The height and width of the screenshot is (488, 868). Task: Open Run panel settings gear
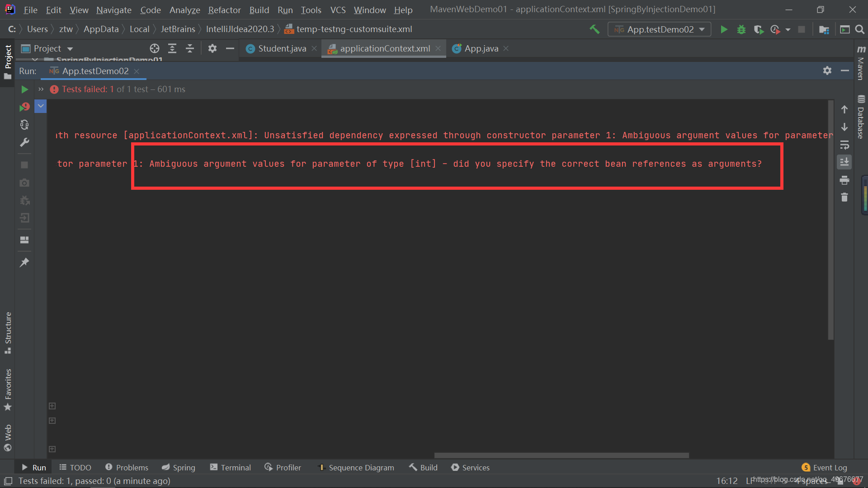tap(827, 70)
